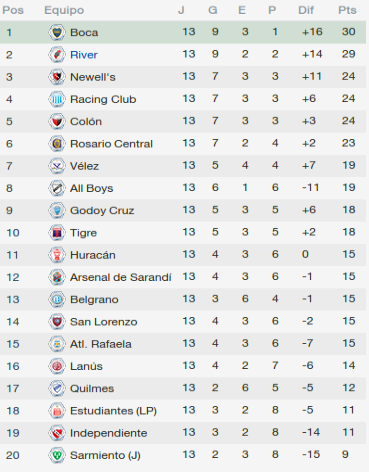Select the Newell's crest icon
Image resolution: width=369 pixels, height=472 pixels.
click(x=57, y=77)
